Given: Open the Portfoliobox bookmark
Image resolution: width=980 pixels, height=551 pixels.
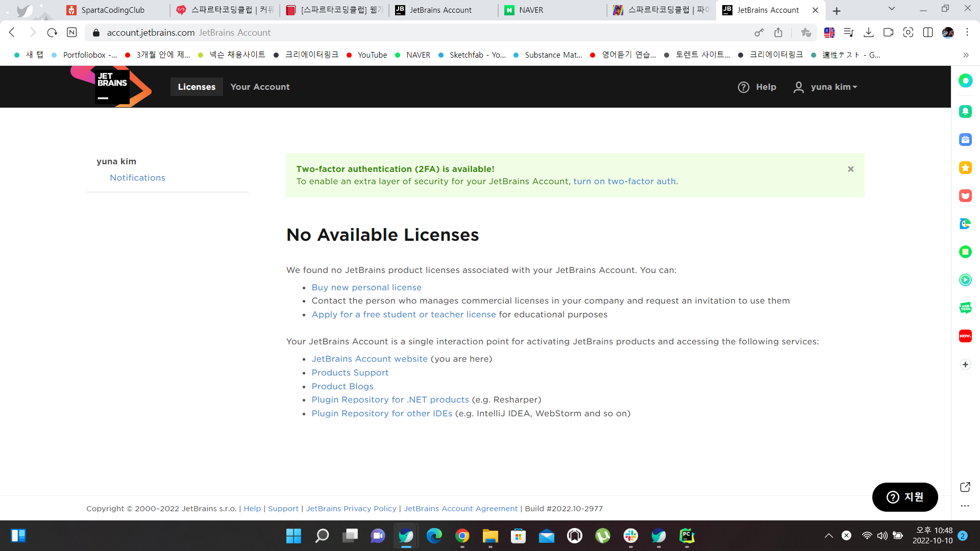Looking at the screenshot, I should point(85,55).
